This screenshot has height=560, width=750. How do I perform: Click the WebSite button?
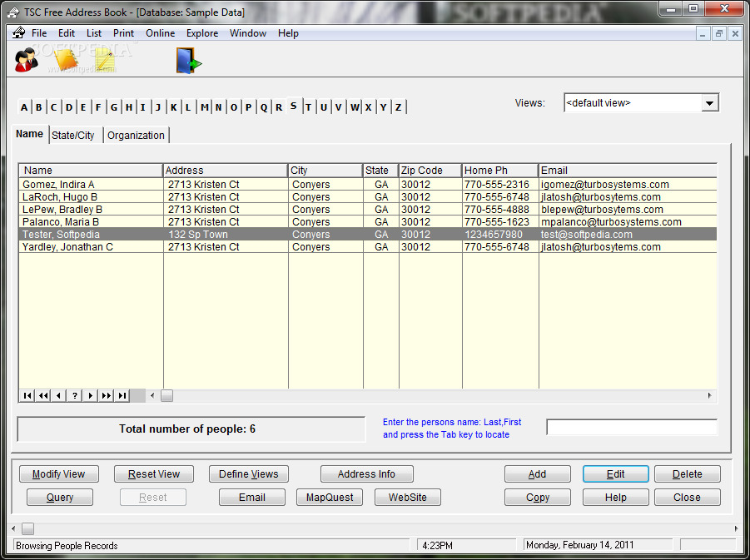coord(408,498)
